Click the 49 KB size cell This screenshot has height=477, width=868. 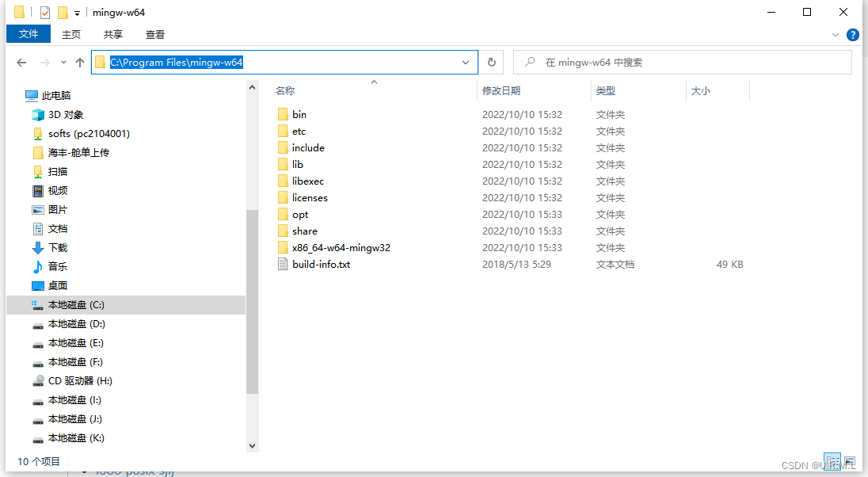click(729, 265)
